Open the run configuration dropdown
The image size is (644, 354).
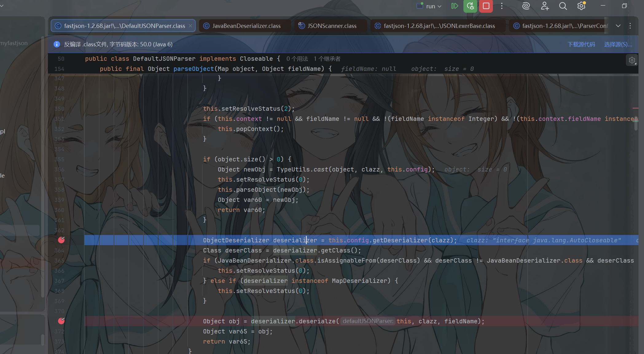coord(429,6)
